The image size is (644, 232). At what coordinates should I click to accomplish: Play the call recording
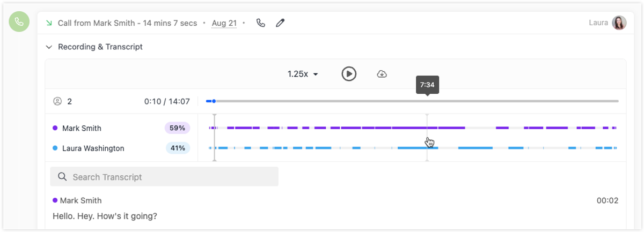coord(349,74)
